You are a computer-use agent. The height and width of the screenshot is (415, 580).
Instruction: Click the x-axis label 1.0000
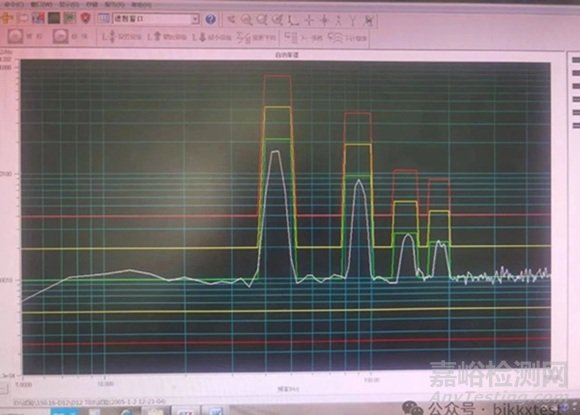(x=24, y=385)
